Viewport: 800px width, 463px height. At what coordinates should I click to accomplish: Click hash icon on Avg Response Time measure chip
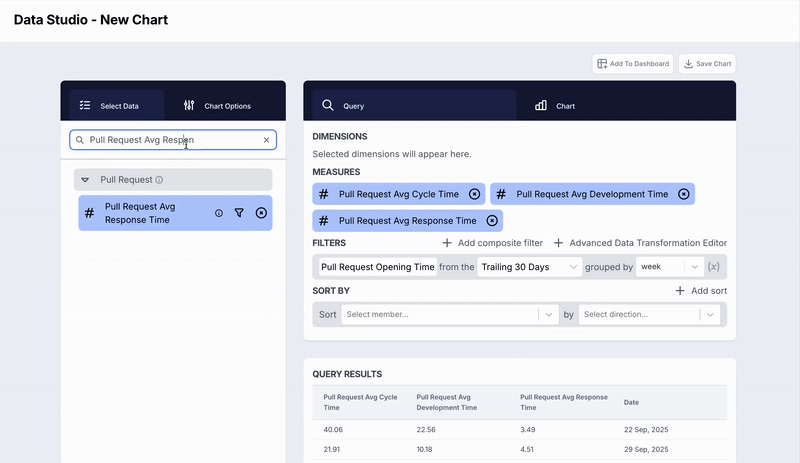323,221
